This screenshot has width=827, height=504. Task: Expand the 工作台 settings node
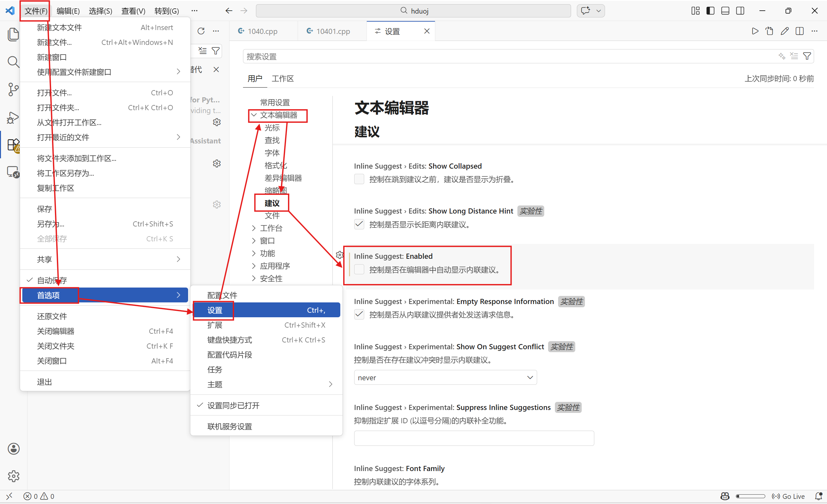click(x=254, y=228)
